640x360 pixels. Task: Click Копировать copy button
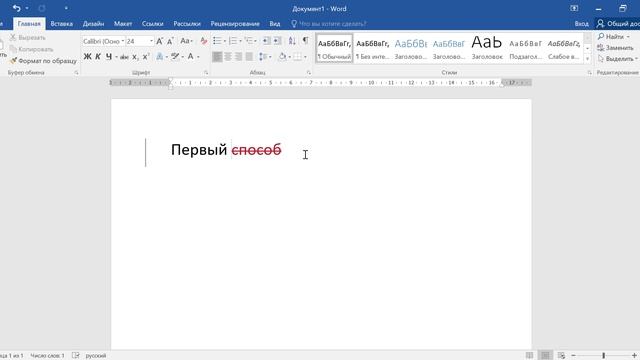[x=31, y=49]
